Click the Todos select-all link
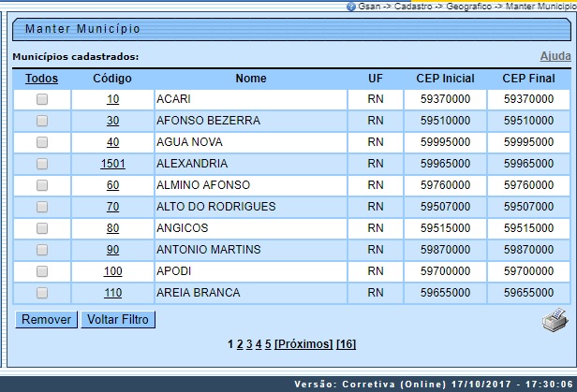 point(41,79)
